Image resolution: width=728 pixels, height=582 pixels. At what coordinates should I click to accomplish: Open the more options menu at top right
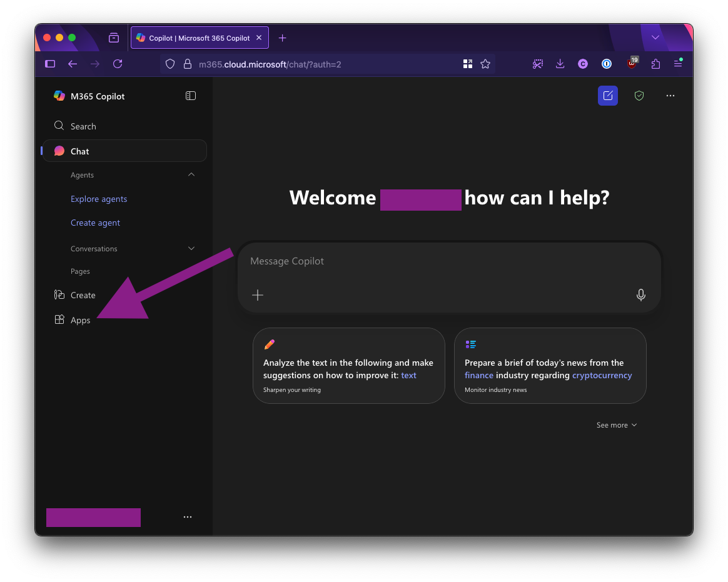point(670,96)
